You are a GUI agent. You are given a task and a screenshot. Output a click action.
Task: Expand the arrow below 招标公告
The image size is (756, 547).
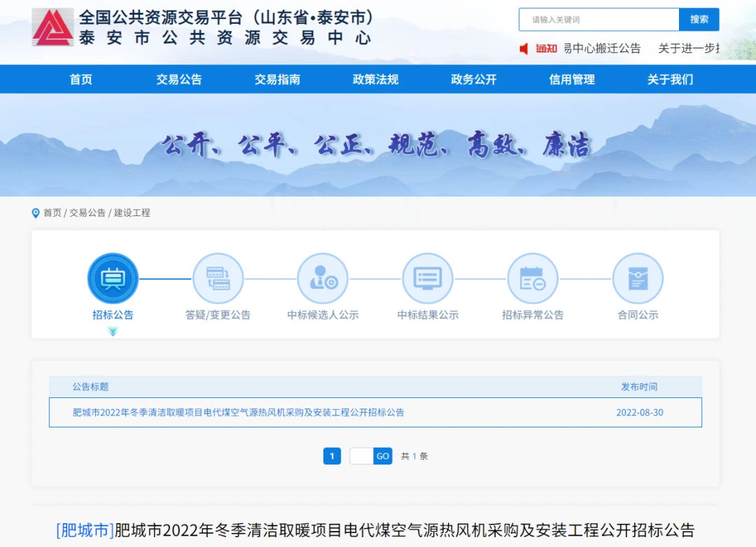[113, 332]
